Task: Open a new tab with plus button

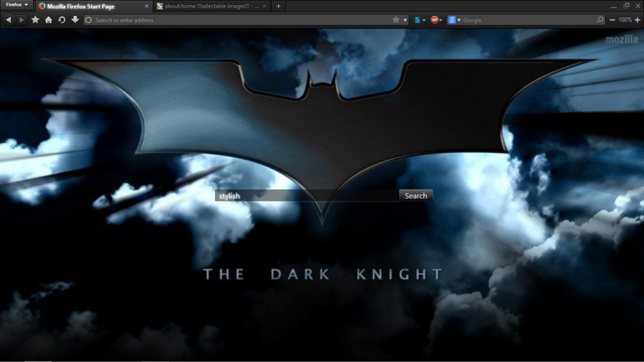Action: pyautogui.click(x=278, y=6)
